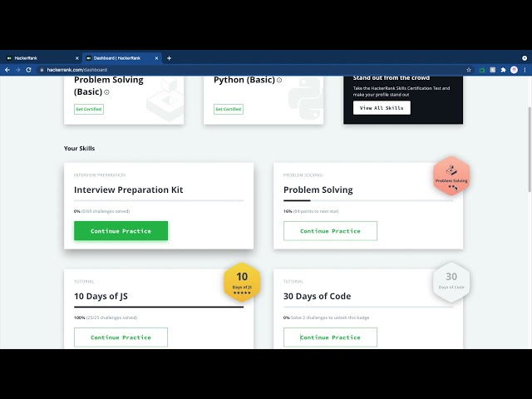532x399 pixels.
Task: Click the PROBLEM SOLVING category label
Action: [x=303, y=175]
